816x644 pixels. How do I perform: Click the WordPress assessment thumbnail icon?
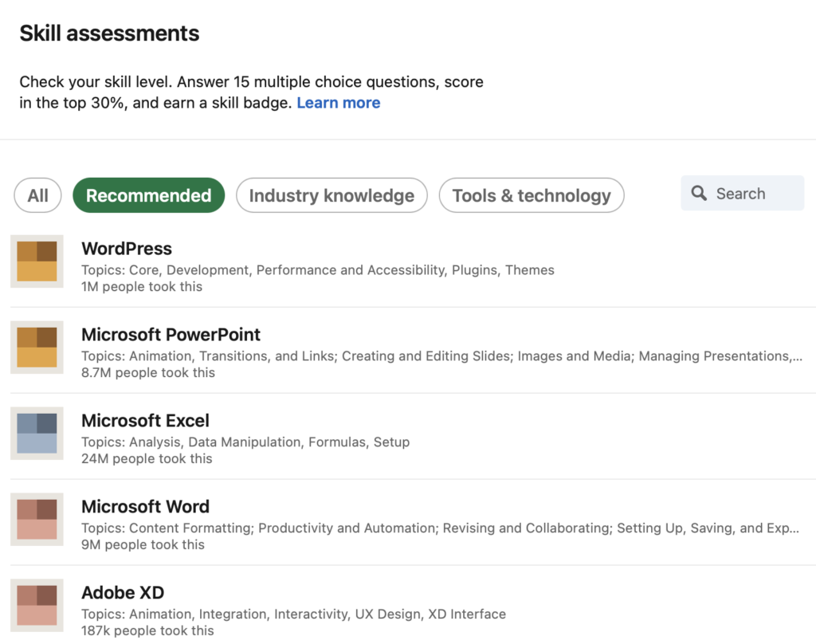[x=37, y=261]
